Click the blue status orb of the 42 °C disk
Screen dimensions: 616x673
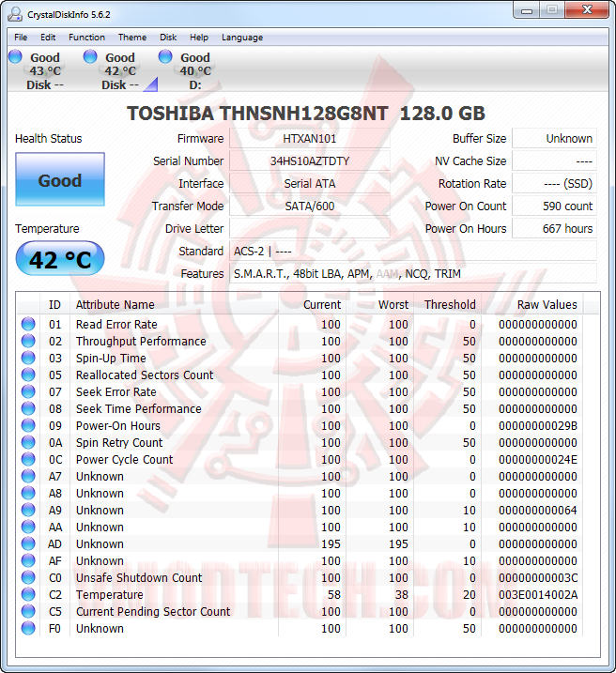pos(90,56)
